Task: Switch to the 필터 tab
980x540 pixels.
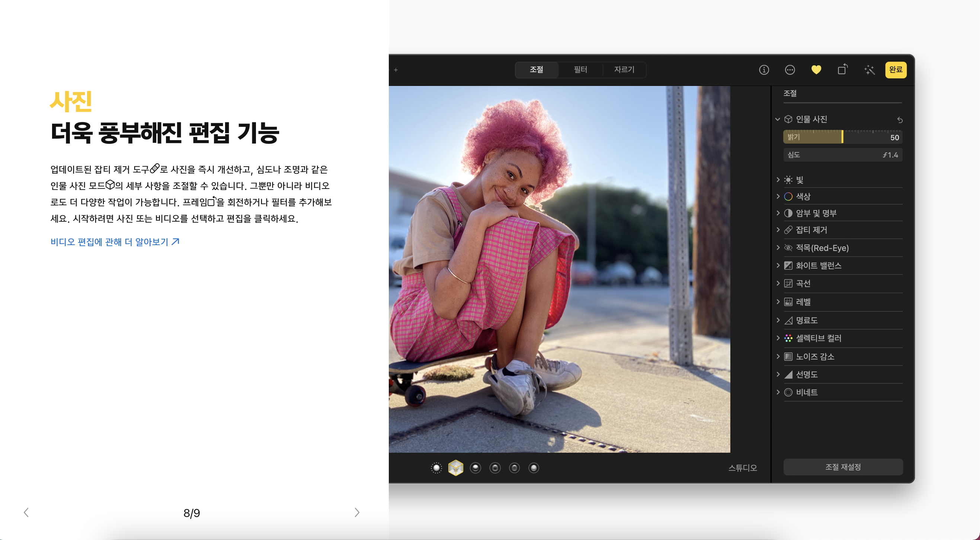Action: point(580,70)
